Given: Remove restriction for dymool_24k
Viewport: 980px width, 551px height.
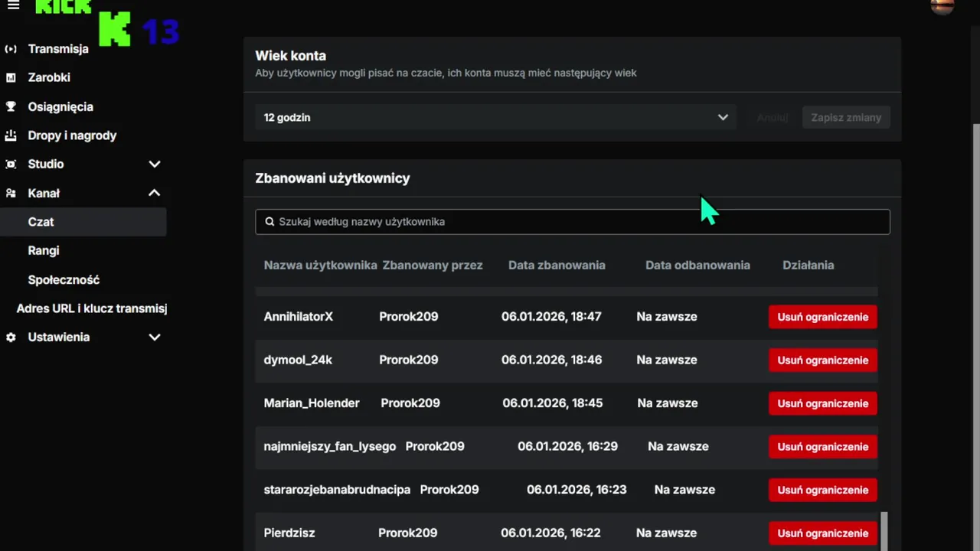Looking at the screenshot, I should coord(822,360).
